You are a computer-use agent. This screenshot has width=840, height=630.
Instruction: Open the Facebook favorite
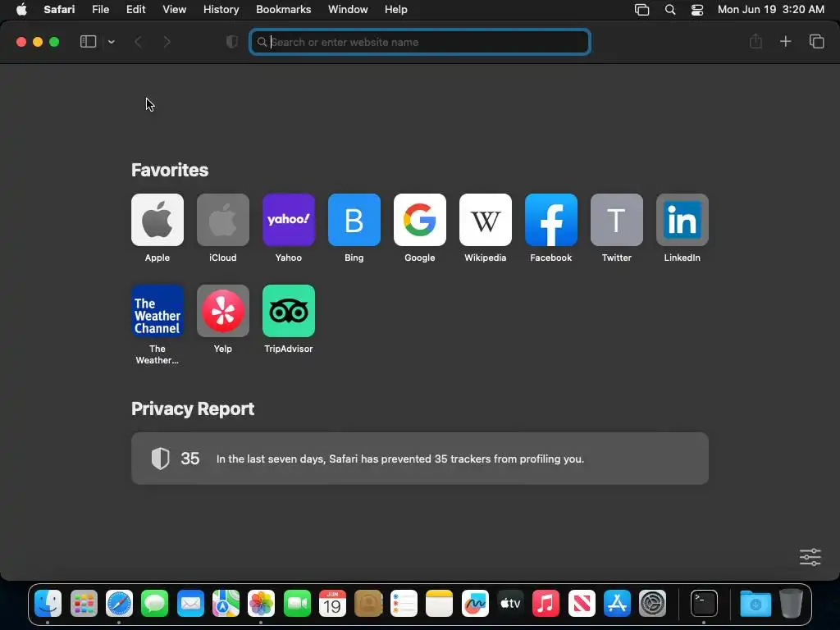(550, 220)
